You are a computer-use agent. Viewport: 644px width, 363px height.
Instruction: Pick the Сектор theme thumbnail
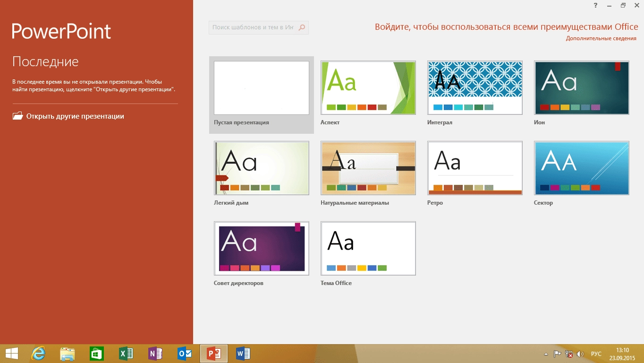[582, 168]
